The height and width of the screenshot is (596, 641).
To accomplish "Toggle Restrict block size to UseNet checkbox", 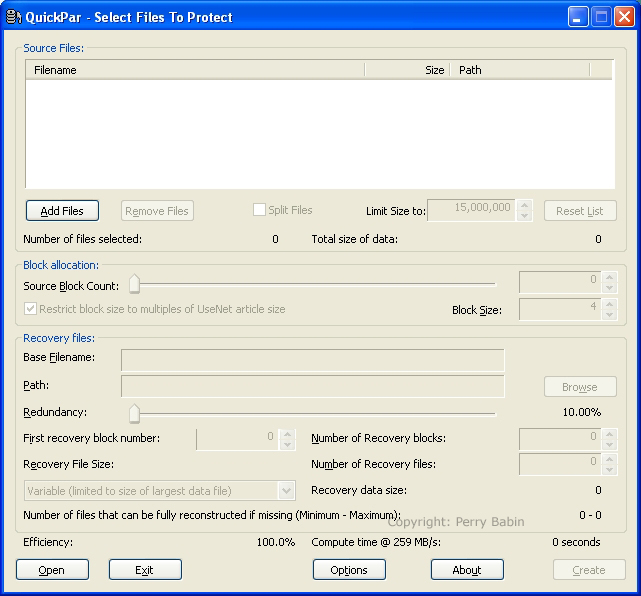I will (30, 308).
